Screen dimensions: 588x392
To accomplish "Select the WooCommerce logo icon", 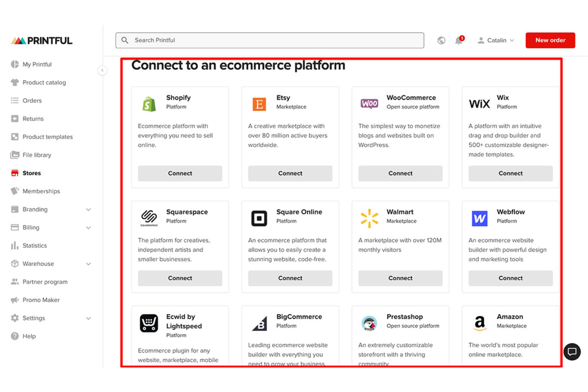I will click(x=369, y=104).
